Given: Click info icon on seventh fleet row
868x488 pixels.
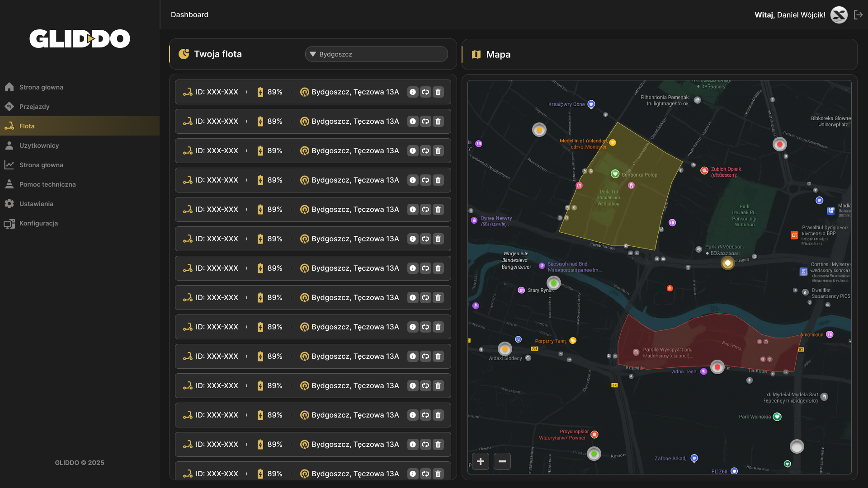Looking at the screenshot, I should [413, 268].
